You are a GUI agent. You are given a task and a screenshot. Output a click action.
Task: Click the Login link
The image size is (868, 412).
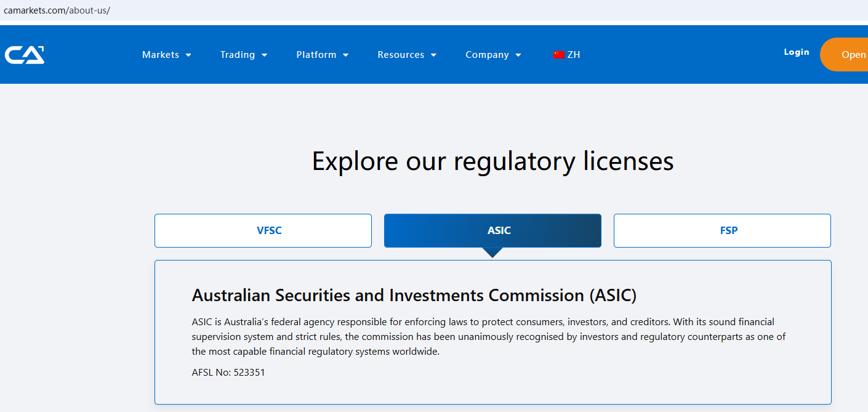(797, 52)
